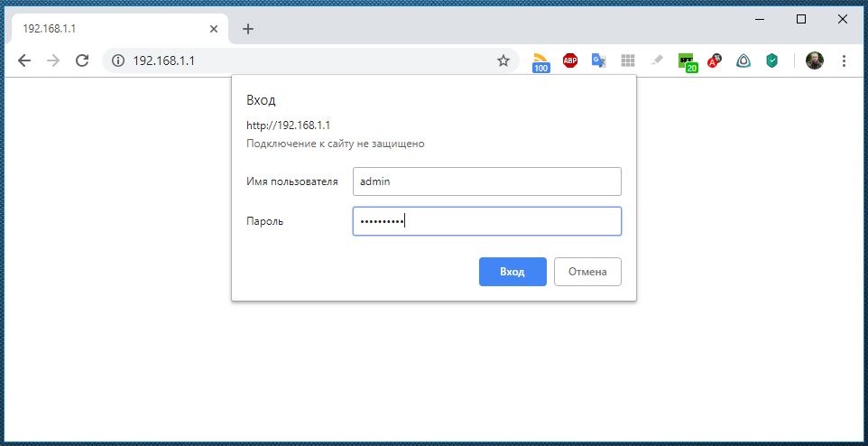Open Chrome's three-dot menu
868x446 pixels.
pos(844,60)
